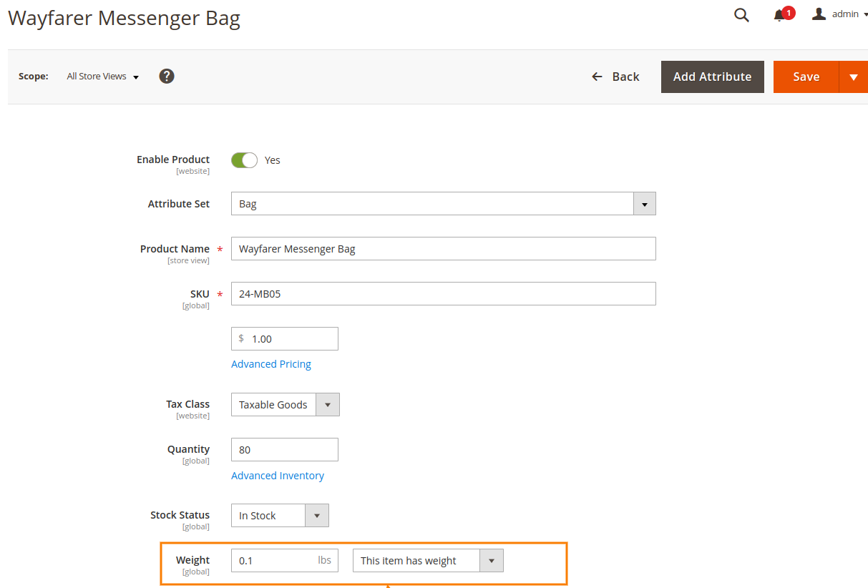Click the scope help question mark
Image resolution: width=868 pixels, height=588 pixels.
point(166,76)
